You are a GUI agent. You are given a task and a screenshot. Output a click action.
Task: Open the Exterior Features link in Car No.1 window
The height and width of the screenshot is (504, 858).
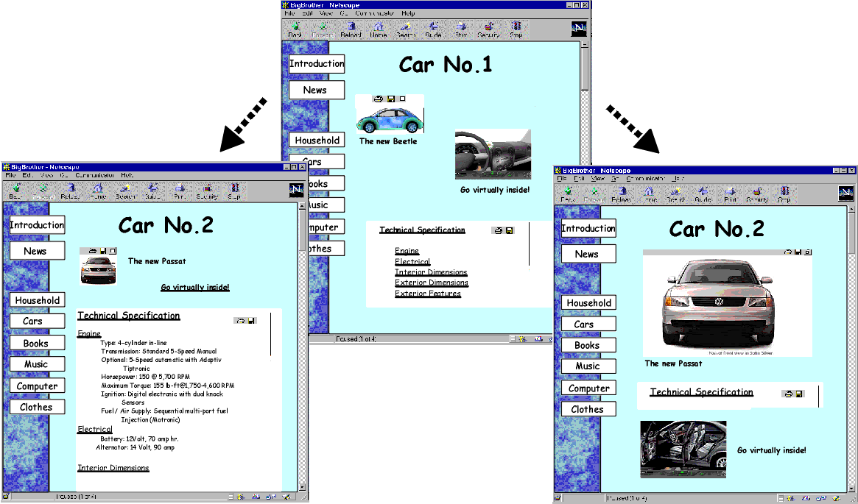pos(428,294)
